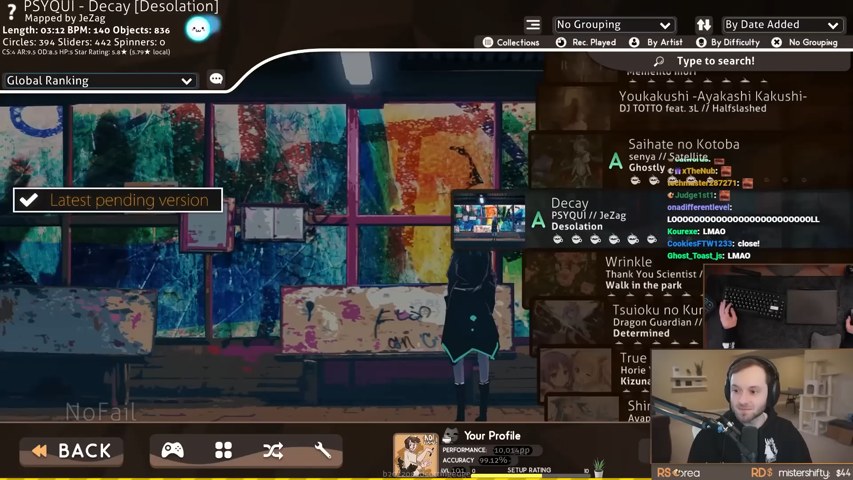Select the Collections grouping option

(x=511, y=43)
